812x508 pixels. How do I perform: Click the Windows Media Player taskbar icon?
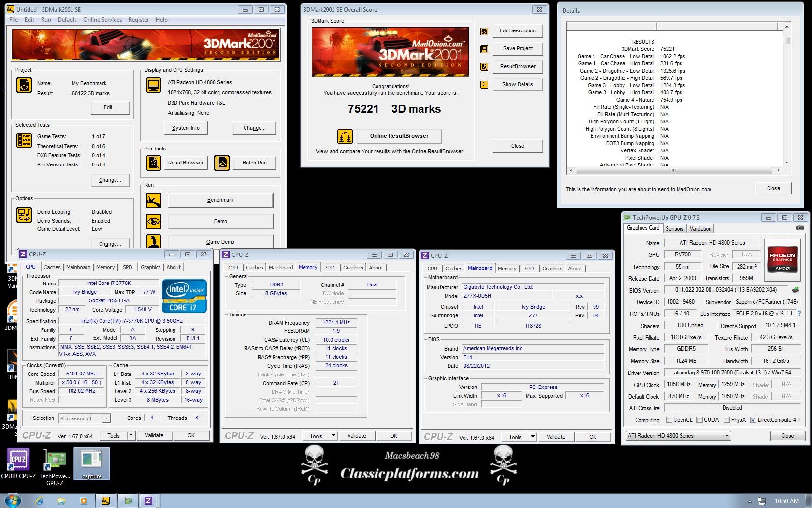point(83,501)
